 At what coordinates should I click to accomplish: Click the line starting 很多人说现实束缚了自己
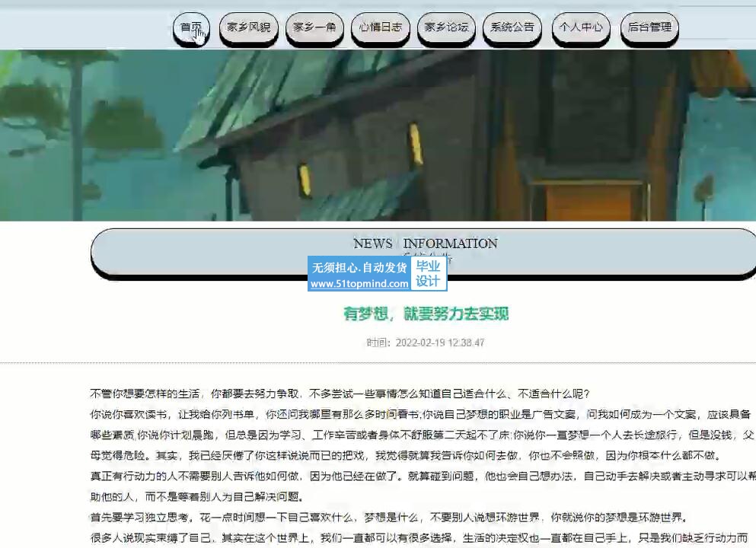click(x=419, y=538)
